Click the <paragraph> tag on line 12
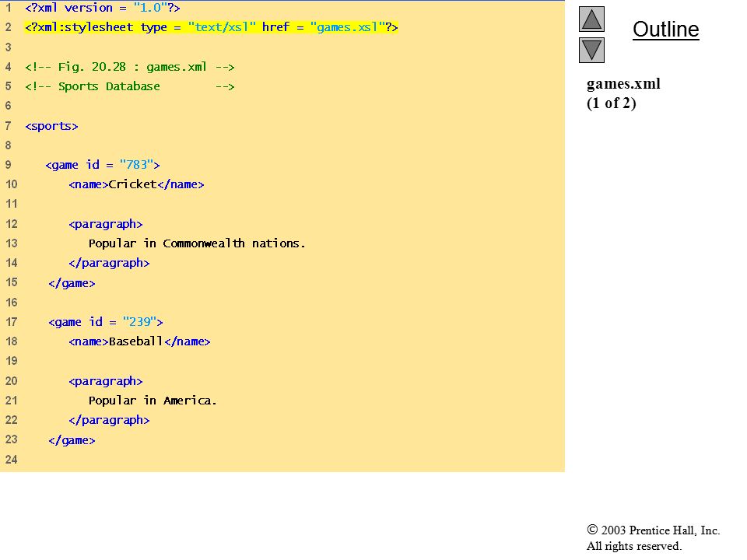 [x=106, y=224]
